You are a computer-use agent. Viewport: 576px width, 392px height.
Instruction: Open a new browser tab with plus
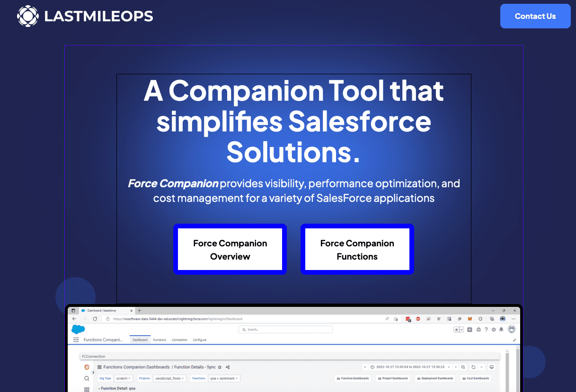[x=139, y=311]
